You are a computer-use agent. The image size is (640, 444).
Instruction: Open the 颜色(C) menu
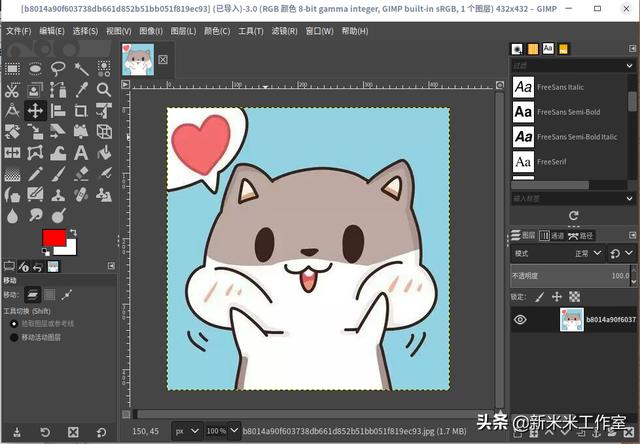coord(217,31)
